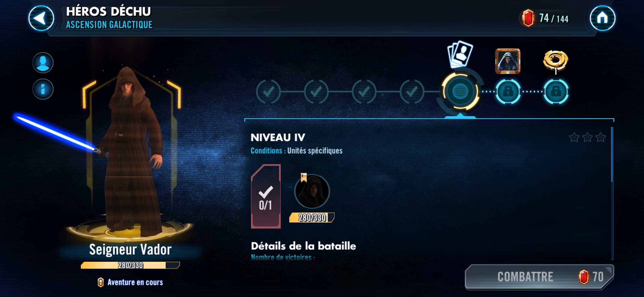Show the info icon details

(43, 89)
